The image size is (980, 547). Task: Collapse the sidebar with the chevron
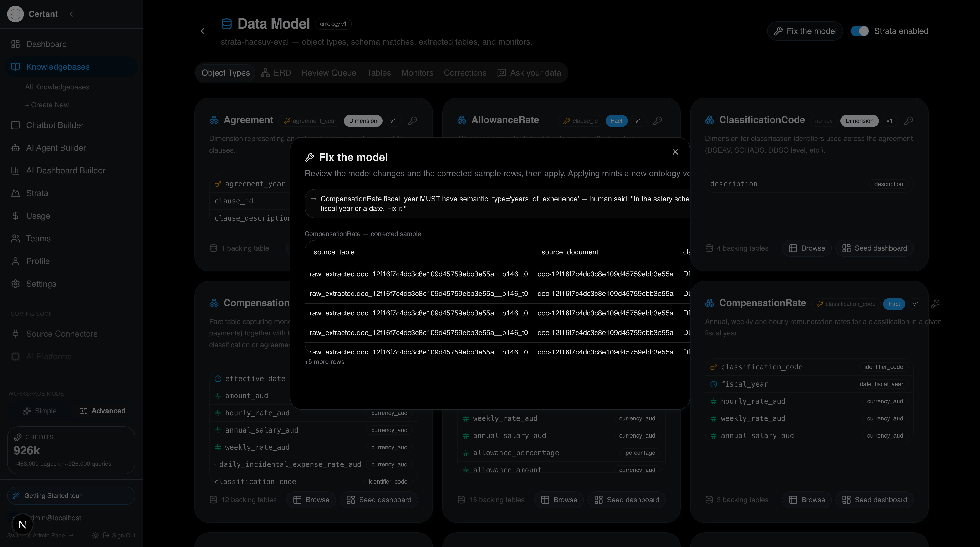pyautogui.click(x=71, y=14)
